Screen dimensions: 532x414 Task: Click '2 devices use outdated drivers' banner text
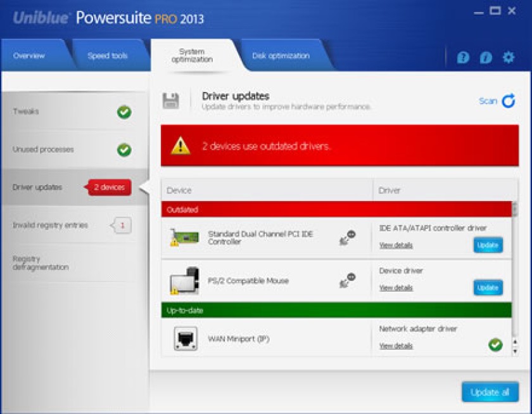(x=266, y=146)
